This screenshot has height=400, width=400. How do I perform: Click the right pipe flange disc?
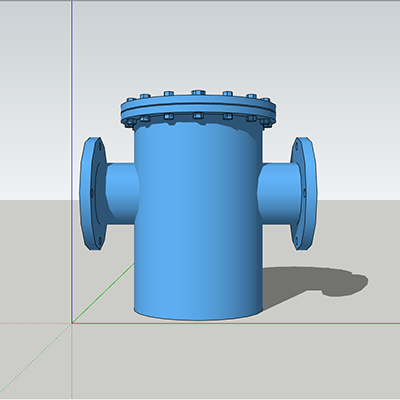coord(304,193)
